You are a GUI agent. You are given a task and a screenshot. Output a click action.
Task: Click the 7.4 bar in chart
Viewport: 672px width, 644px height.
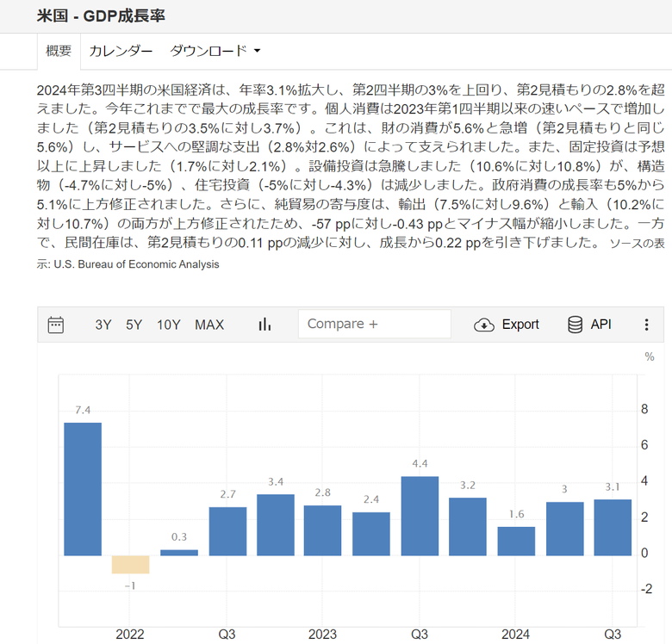point(83,489)
